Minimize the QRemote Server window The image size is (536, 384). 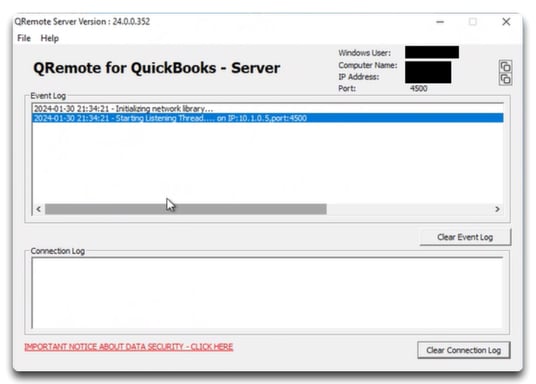[x=440, y=22]
